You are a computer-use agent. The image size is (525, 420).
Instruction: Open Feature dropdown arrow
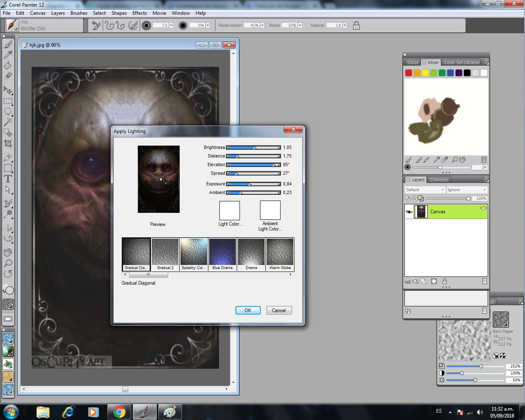(x=345, y=25)
